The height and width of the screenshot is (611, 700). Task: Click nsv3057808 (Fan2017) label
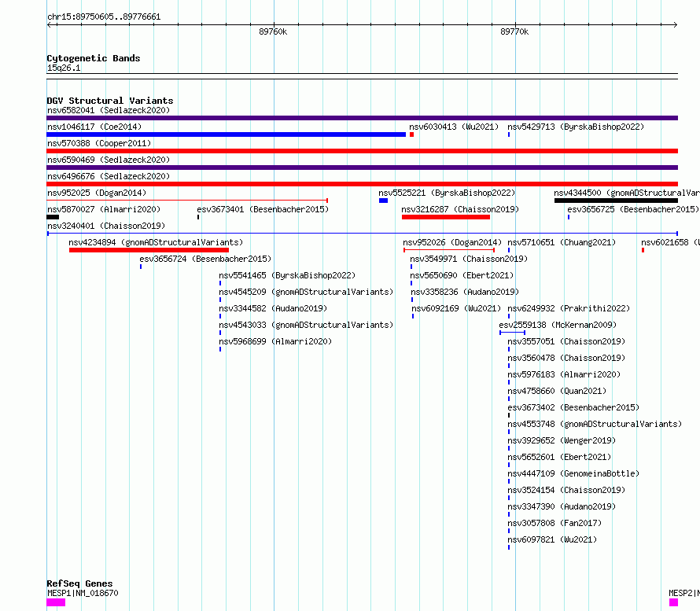point(554,523)
